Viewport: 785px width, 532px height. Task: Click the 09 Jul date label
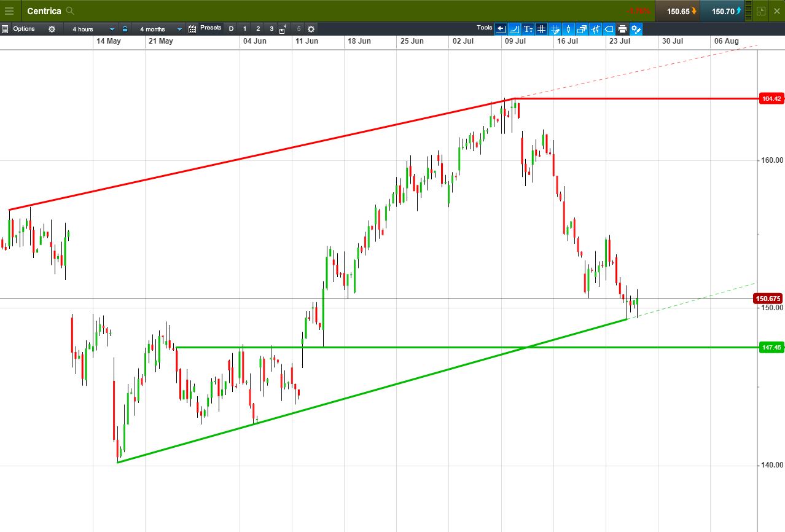[x=515, y=41]
